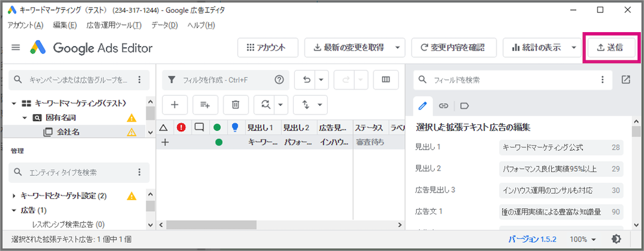
Task: Click the バージョン 1.5.2 link
Action: [532, 239]
